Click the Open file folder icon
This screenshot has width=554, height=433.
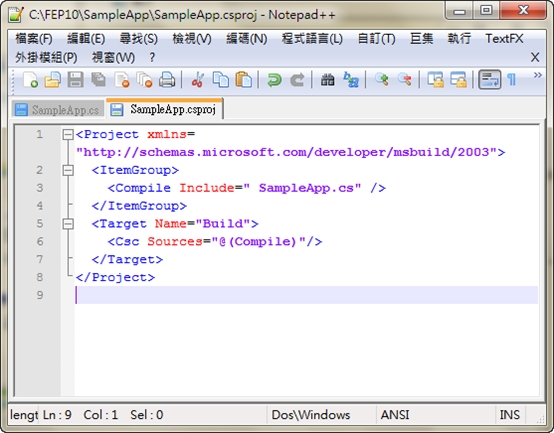coord(53,79)
